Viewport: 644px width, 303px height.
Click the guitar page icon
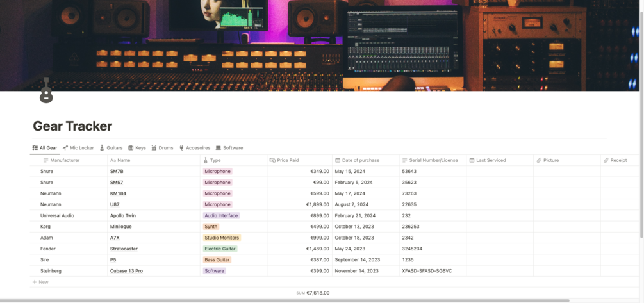tap(46, 90)
